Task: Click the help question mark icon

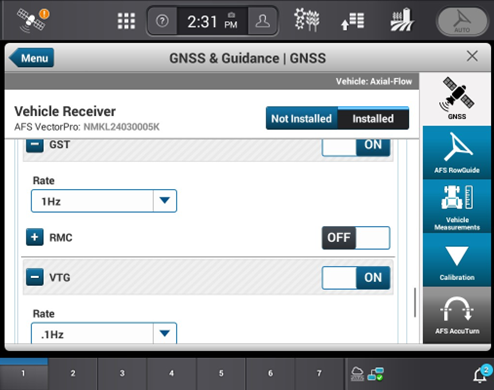Action: [162, 21]
